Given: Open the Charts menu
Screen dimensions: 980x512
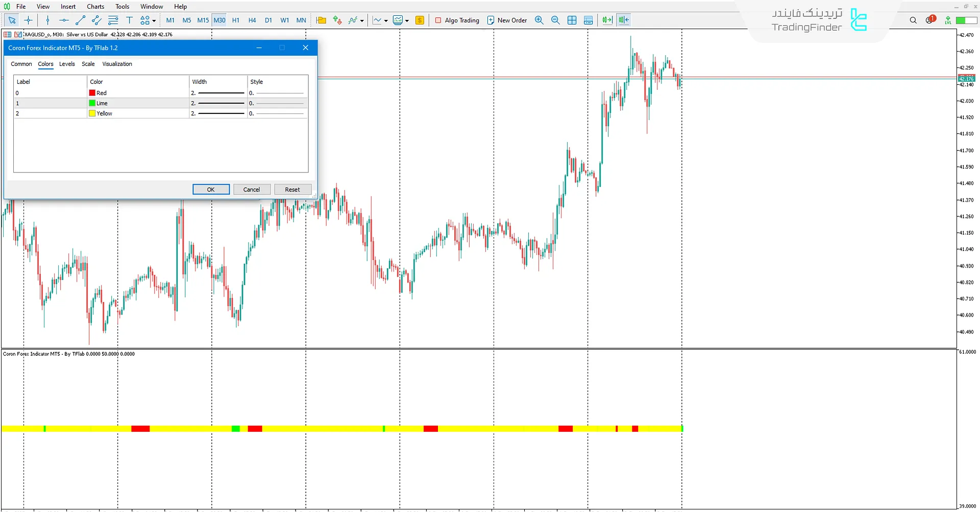Looking at the screenshot, I should (x=95, y=7).
